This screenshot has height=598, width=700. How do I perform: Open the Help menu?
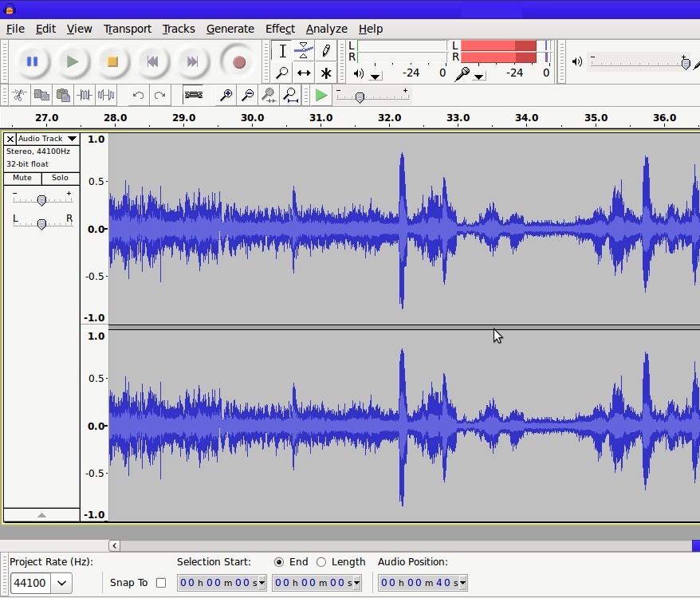tap(371, 29)
